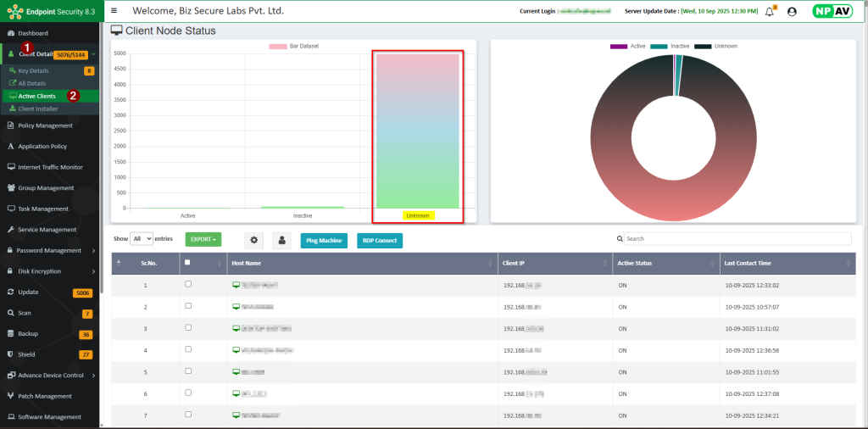
Task: Click the NPAV logo in header
Action: click(x=832, y=11)
